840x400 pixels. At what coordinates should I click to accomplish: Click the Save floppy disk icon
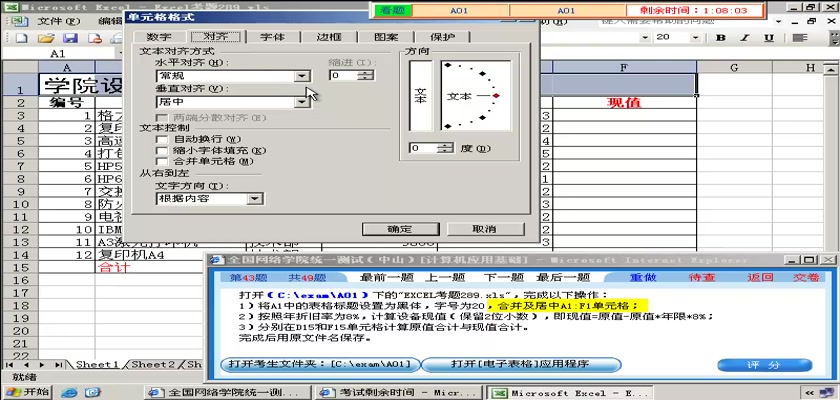point(71,38)
